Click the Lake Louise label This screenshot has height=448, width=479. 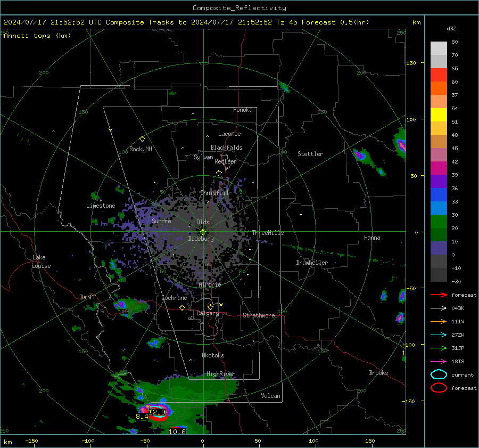(x=42, y=262)
